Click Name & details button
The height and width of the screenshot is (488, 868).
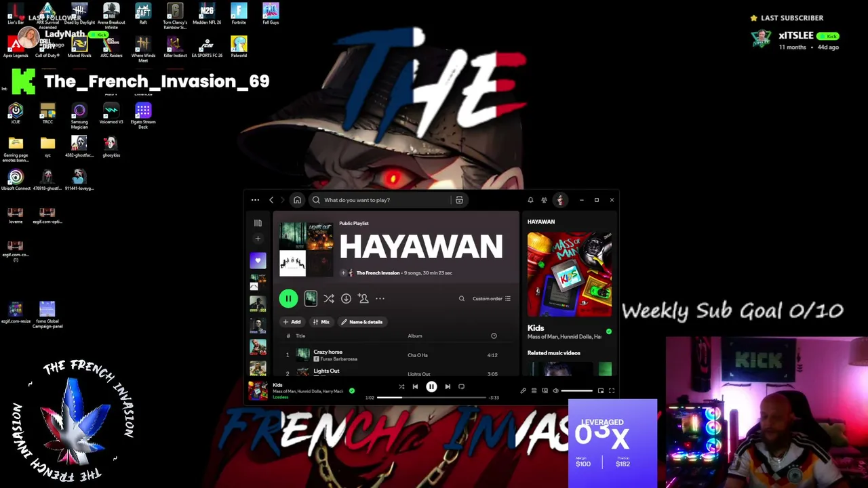coord(362,322)
